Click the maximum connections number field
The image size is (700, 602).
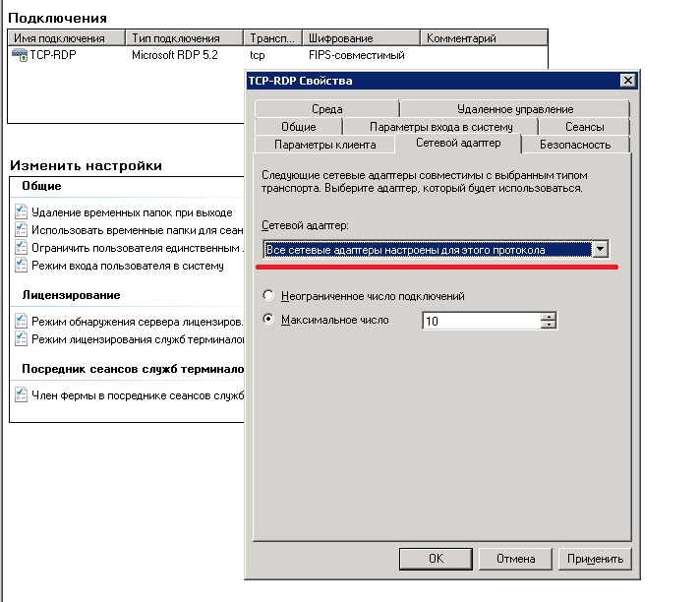click(x=482, y=321)
